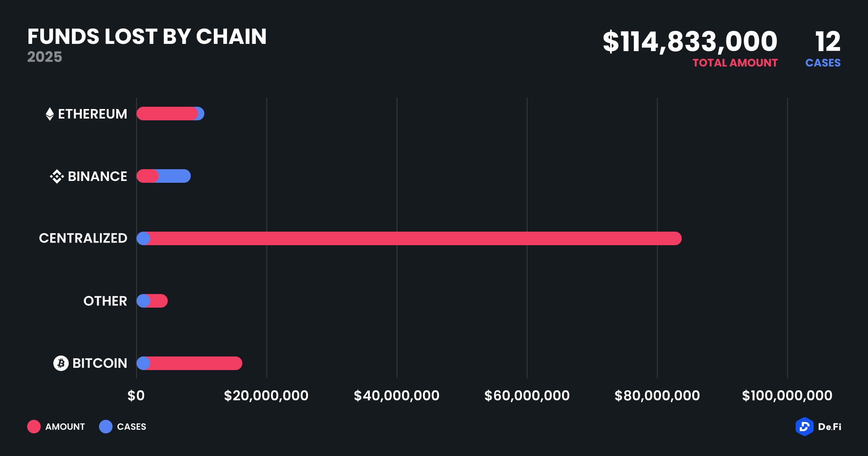
Task: Click the Ethereum red amount bar
Action: coord(166,114)
